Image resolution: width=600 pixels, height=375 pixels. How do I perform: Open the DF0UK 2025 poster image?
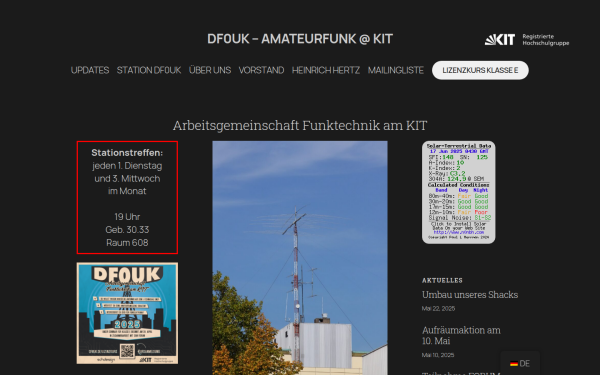click(127, 313)
